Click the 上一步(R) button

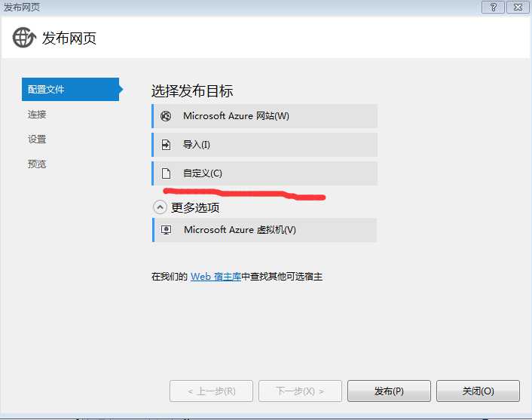pos(212,391)
